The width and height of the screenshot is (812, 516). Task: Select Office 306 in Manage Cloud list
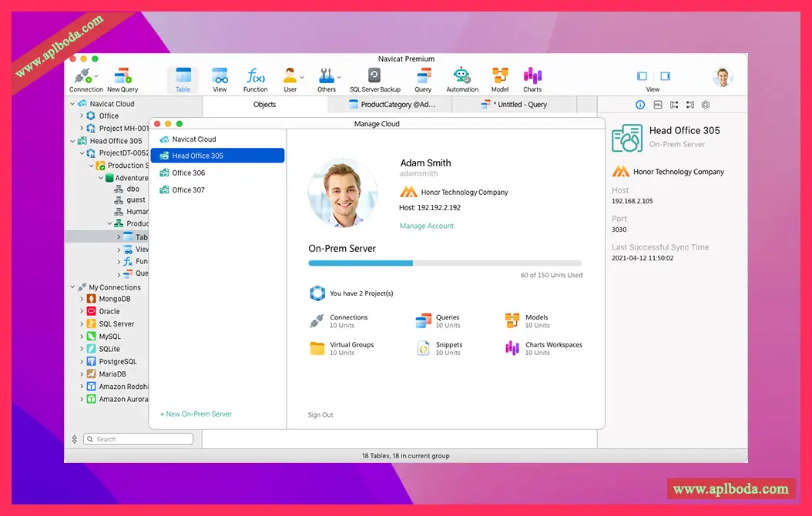pos(188,173)
